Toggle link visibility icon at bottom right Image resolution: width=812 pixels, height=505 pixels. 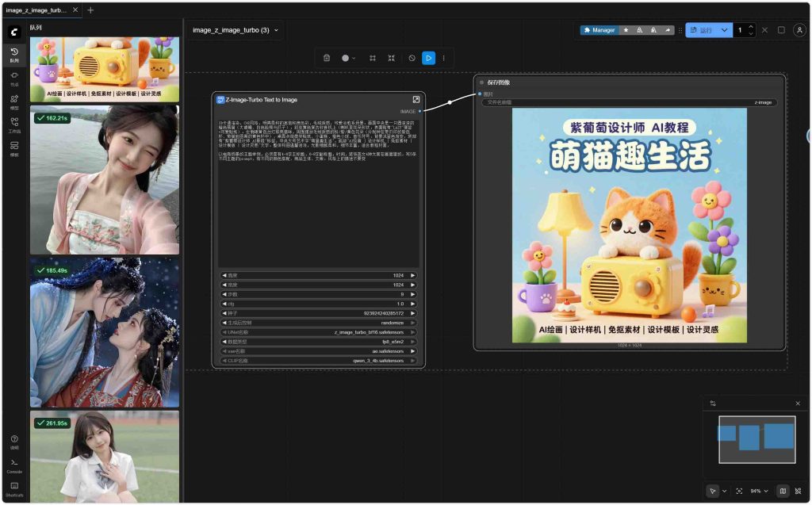[x=798, y=492]
